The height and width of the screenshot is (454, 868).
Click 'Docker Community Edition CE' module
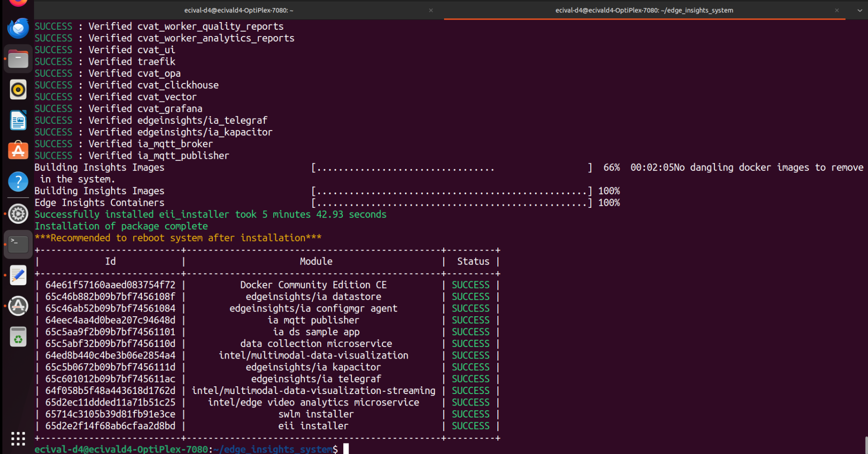click(313, 285)
